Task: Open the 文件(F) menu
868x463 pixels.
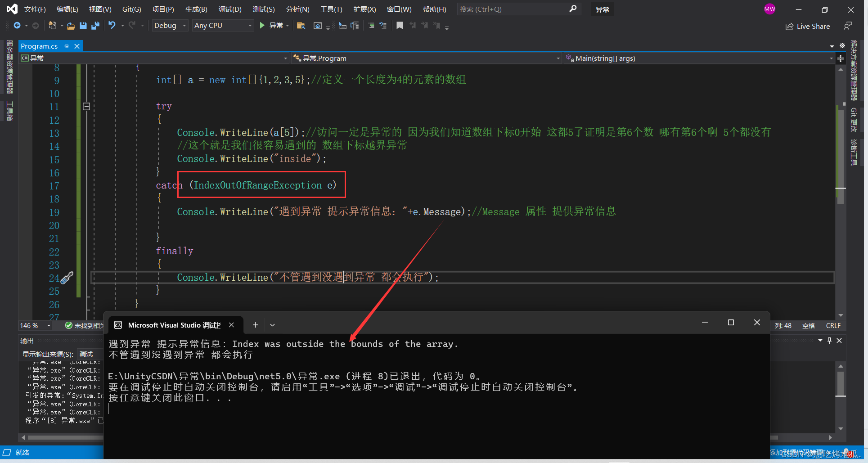Action: coord(35,9)
